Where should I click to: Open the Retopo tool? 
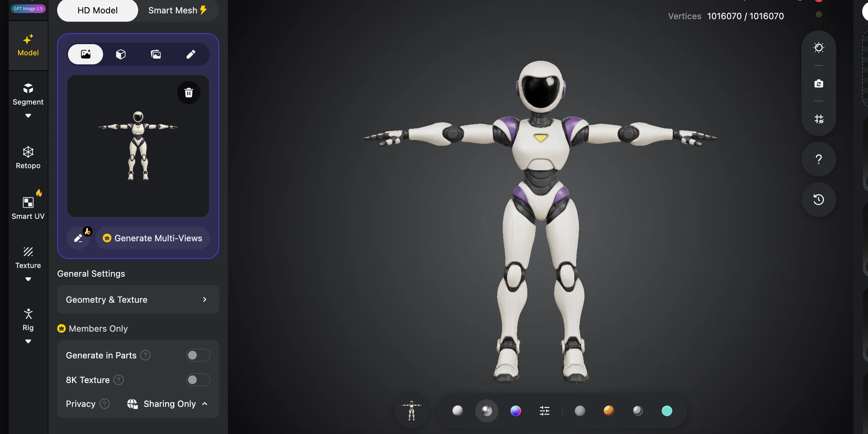point(28,158)
